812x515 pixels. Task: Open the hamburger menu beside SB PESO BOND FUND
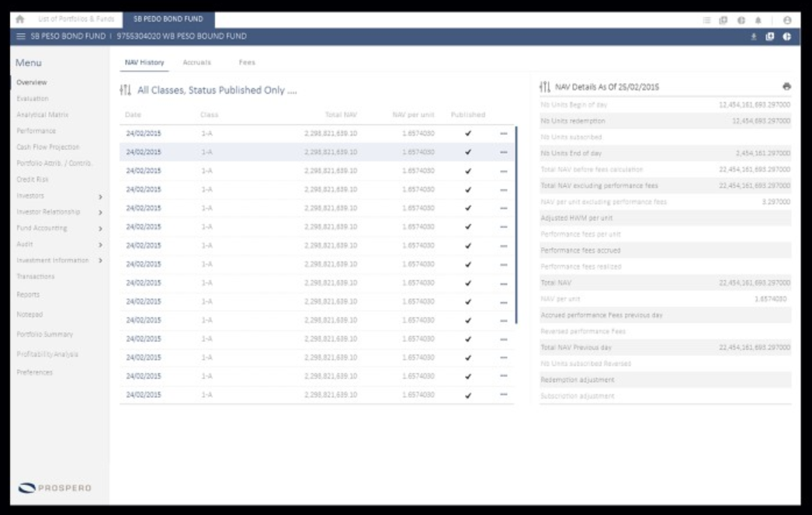(x=21, y=36)
